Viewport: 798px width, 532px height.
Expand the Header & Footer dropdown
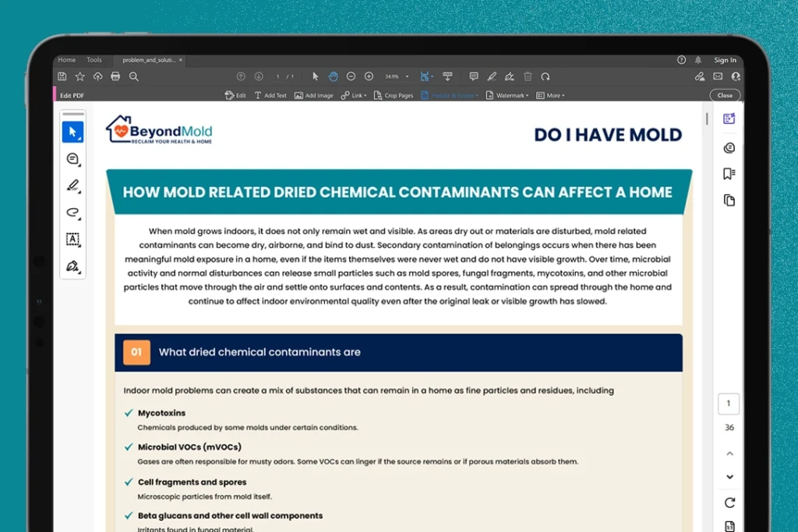(450, 95)
